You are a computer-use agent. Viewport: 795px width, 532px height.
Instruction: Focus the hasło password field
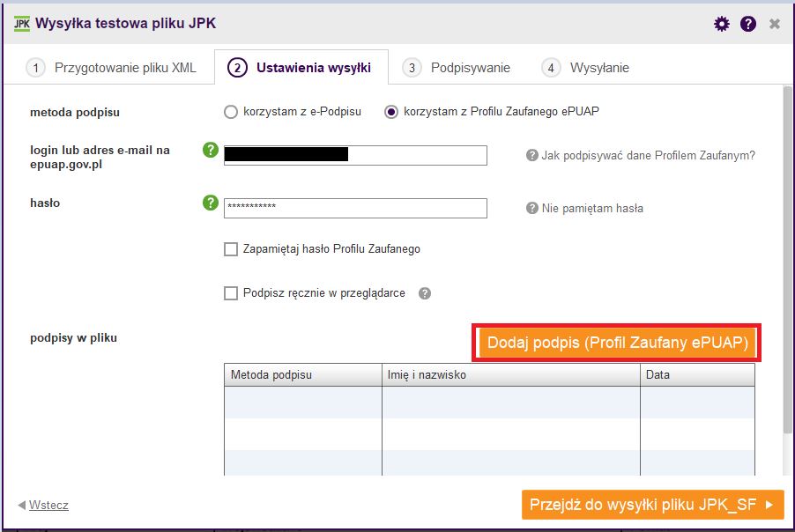[355, 208]
